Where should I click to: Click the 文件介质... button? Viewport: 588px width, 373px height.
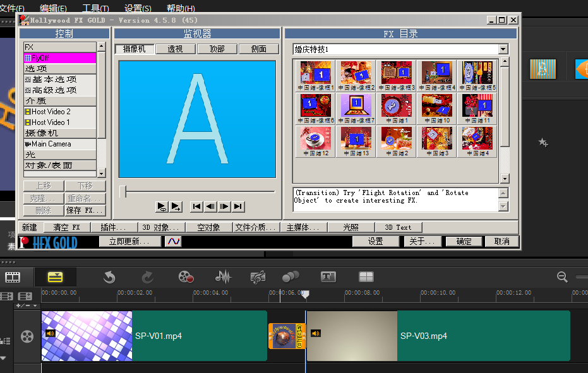(256, 227)
